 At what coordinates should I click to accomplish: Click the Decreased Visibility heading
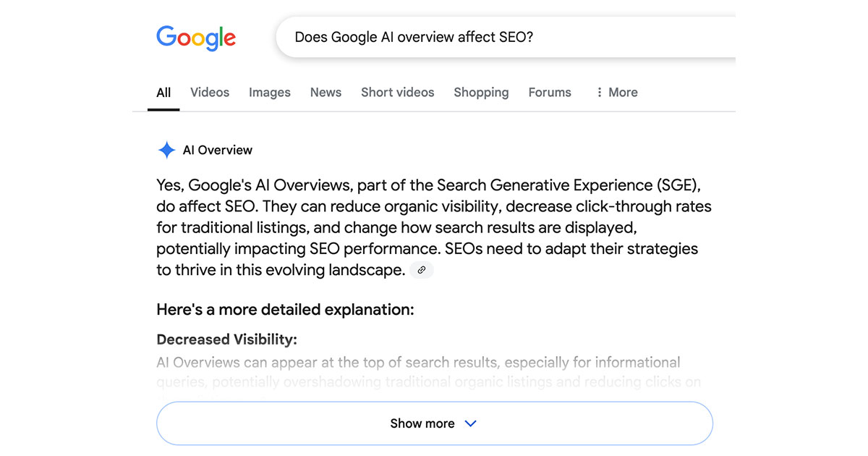[227, 339]
